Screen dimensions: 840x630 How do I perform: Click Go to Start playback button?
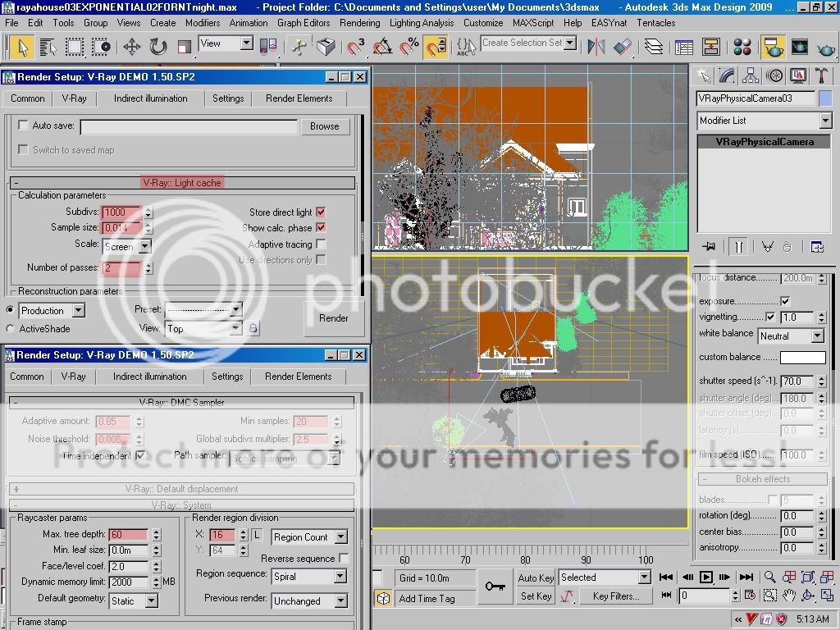coord(666,577)
